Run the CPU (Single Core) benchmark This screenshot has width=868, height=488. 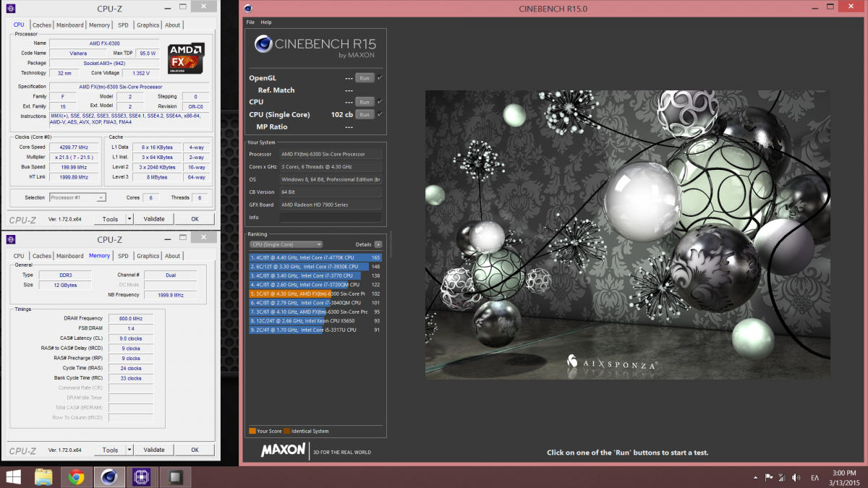coord(365,114)
